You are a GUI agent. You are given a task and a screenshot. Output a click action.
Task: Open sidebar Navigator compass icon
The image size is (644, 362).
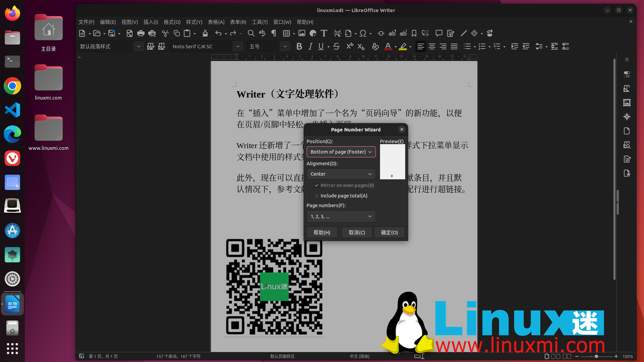[x=627, y=117]
